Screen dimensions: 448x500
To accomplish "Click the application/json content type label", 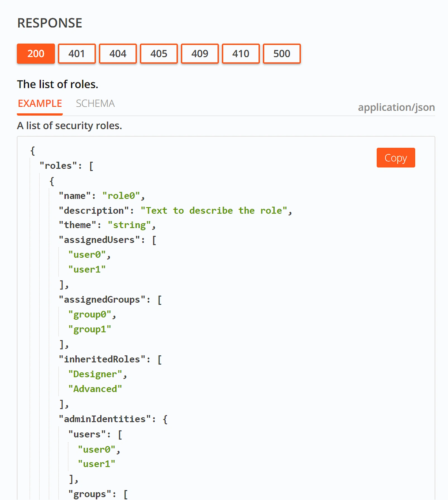I will click(x=396, y=107).
